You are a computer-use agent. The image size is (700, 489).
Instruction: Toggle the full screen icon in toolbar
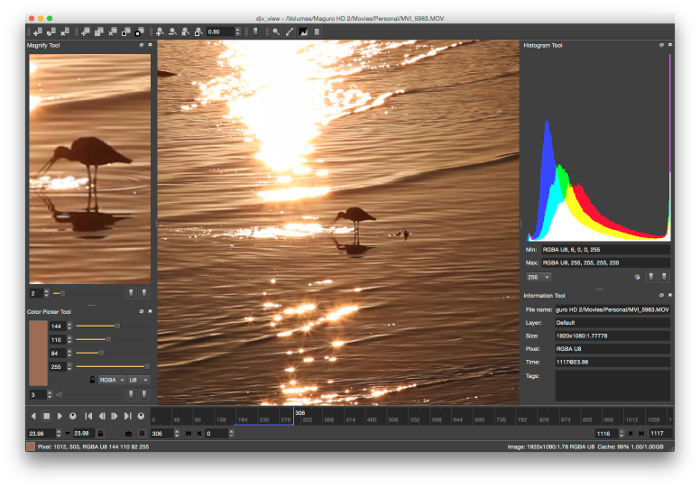tap(139, 32)
